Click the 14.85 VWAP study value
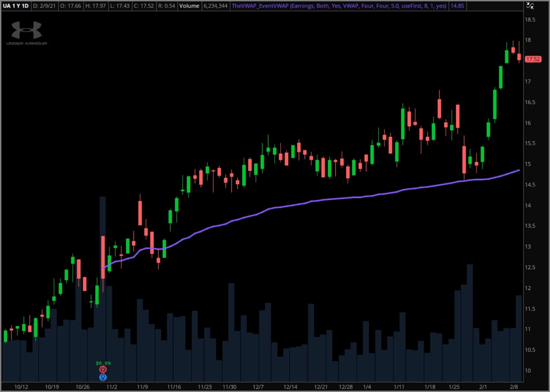Screen dimensions: 550x392 (457, 6)
